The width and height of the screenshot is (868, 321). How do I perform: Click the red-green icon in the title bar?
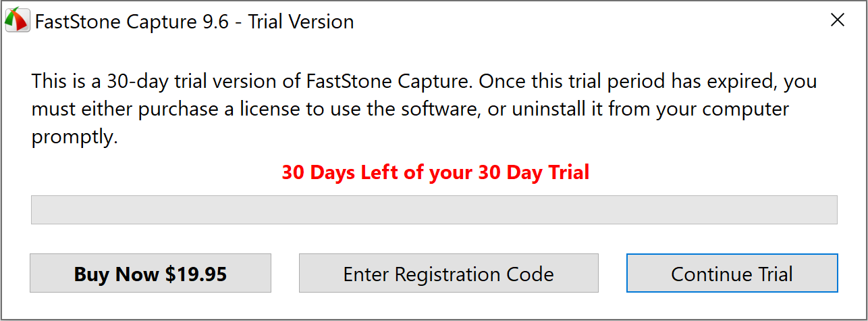coord(17,21)
